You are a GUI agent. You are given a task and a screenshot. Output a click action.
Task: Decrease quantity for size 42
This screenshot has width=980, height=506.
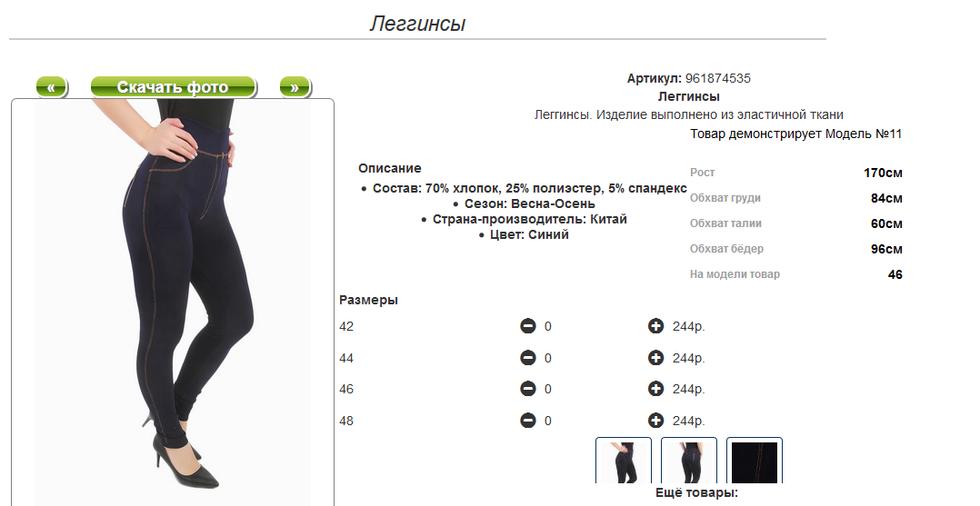[x=528, y=326]
